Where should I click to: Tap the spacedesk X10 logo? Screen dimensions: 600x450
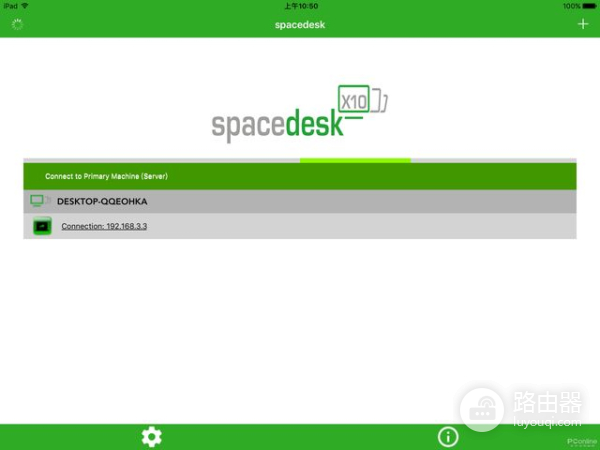pyautogui.click(x=300, y=114)
